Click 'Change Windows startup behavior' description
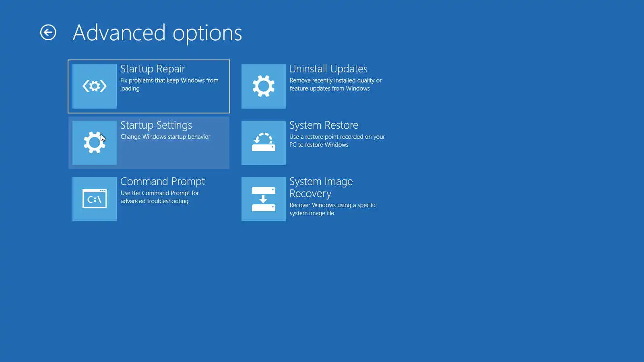 coord(165,137)
